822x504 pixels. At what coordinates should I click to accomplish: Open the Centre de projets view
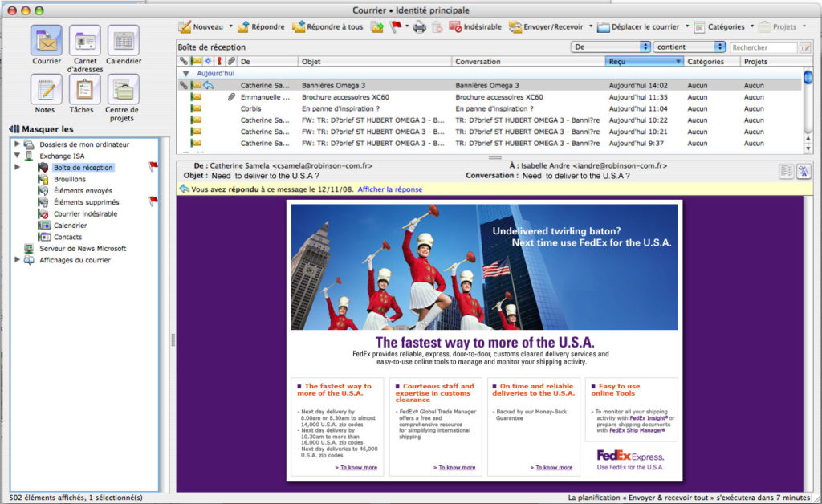[x=122, y=98]
